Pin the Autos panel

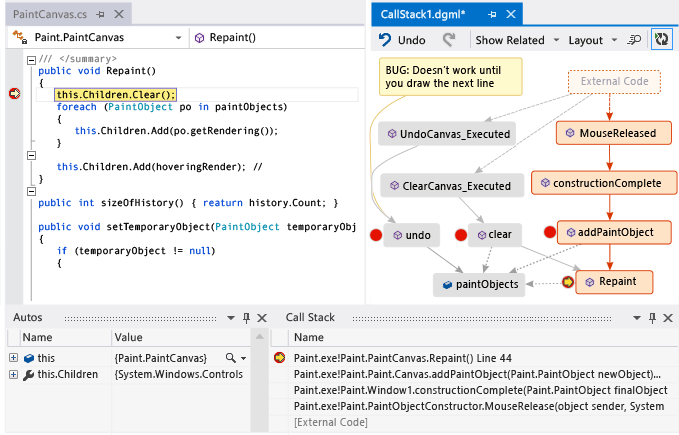coord(247,318)
